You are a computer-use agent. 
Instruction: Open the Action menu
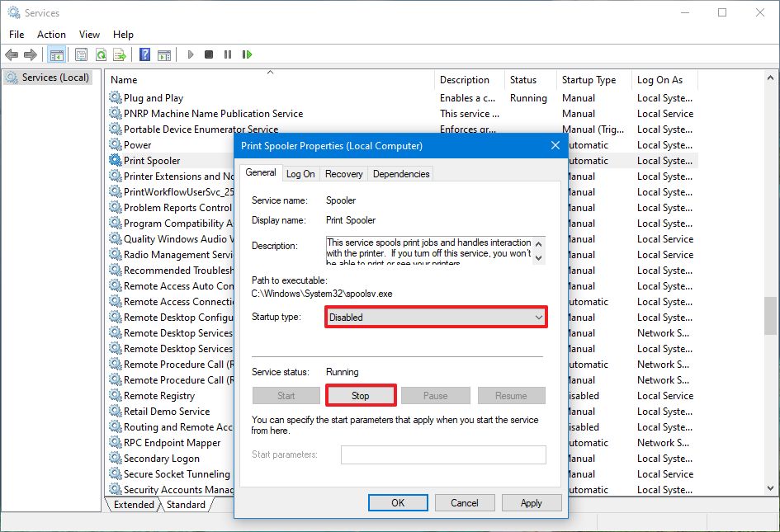tap(51, 35)
